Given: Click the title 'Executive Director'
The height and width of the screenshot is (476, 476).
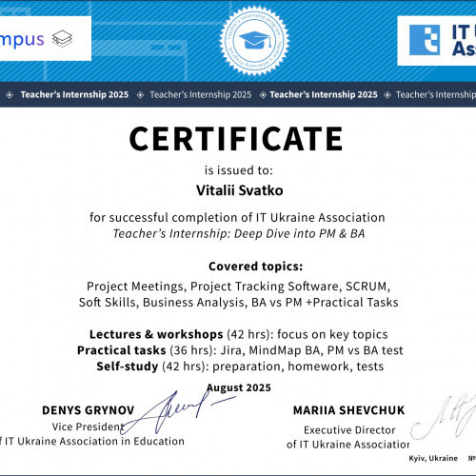Looking at the screenshot, I should coord(349,430).
